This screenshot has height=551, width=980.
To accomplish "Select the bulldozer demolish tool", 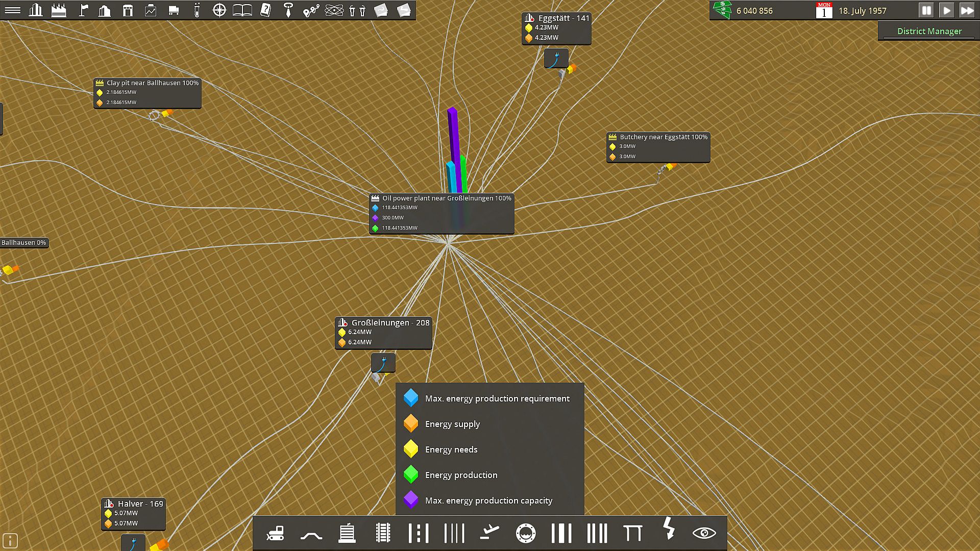I will click(275, 534).
